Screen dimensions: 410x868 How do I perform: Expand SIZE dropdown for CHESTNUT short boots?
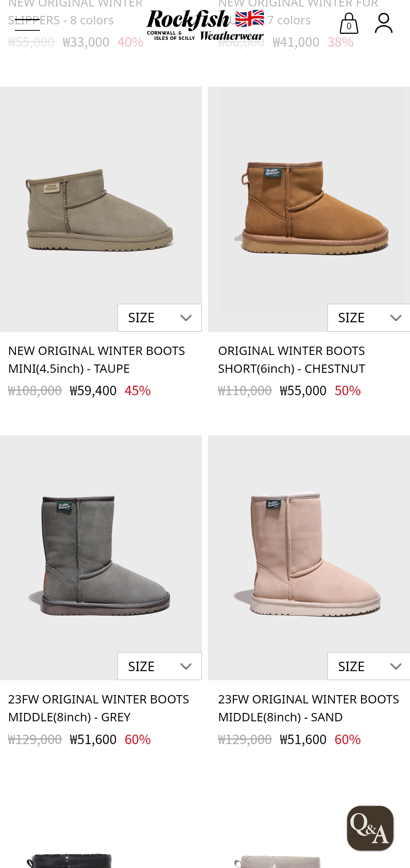click(369, 318)
